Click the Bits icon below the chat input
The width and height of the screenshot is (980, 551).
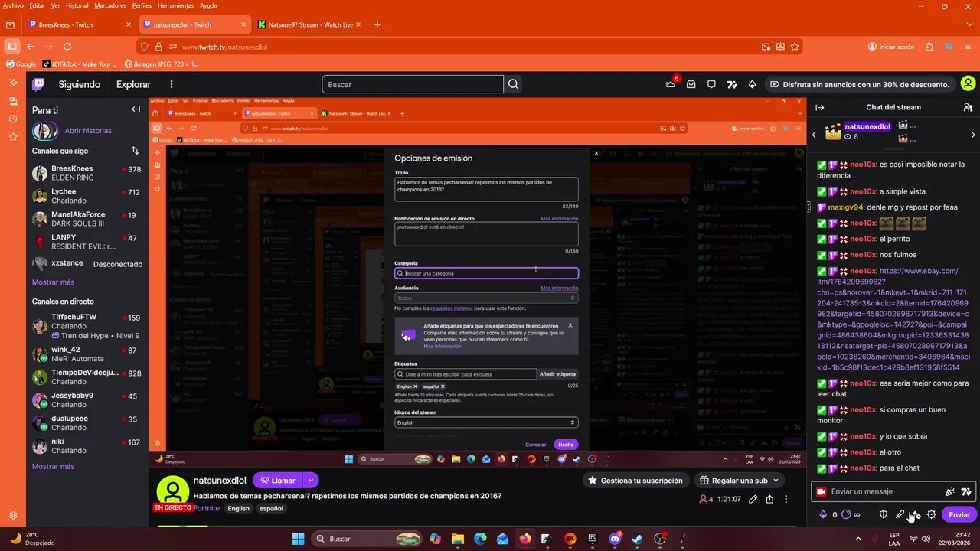click(823, 514)
